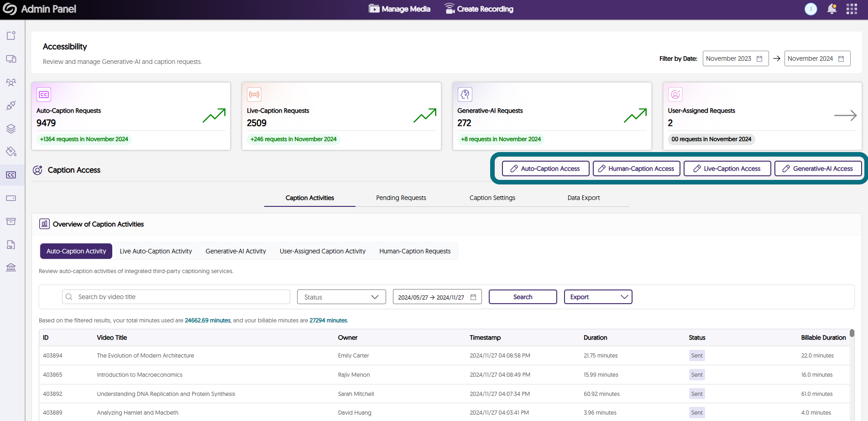Viewport: 868px width, 421px height.
Task: Focus the Search by video title field
Action: tap(176, 297)
